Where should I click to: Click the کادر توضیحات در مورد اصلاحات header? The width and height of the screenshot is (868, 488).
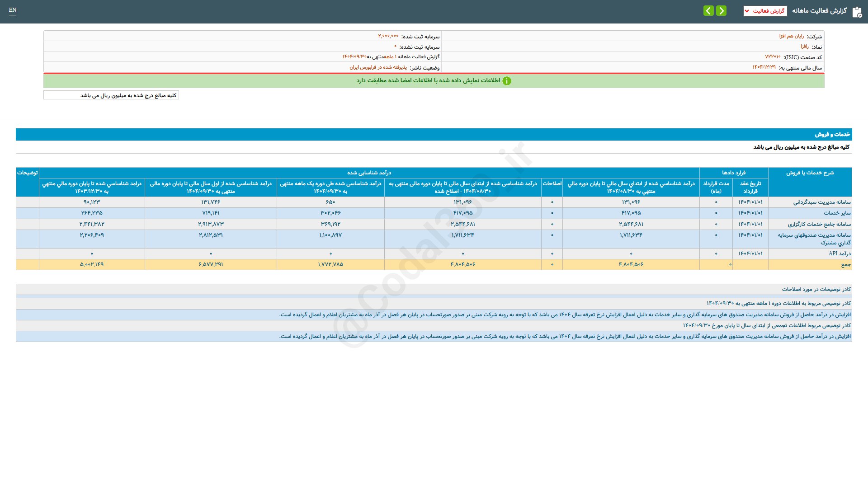pos(816,289)
